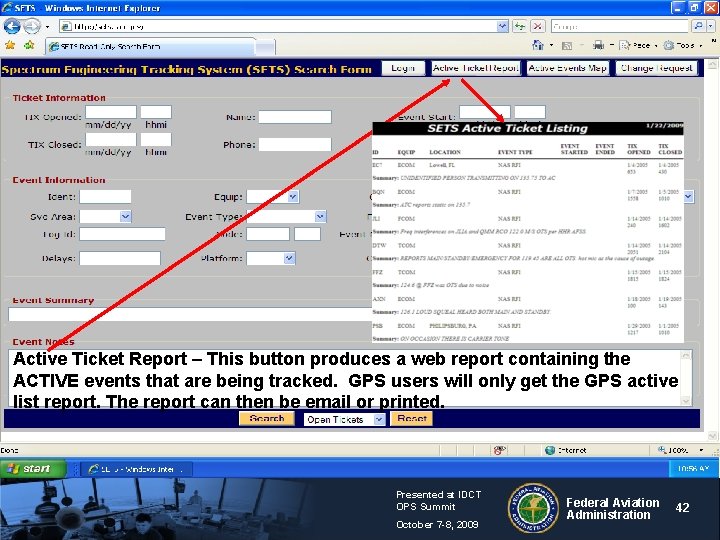Click the TIX Closed date field
The width and height of the screenshot is (720, 540).
point(111,140)
